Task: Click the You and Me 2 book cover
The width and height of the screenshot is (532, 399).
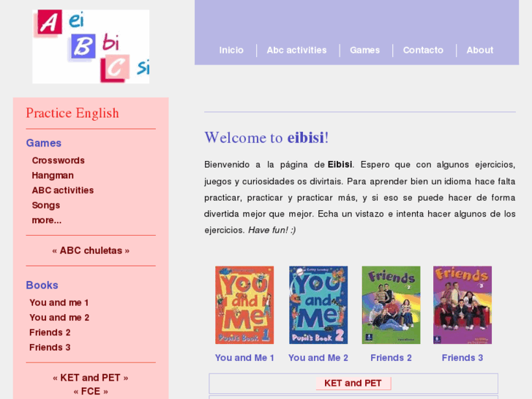Action: click(x=318, y=305)
